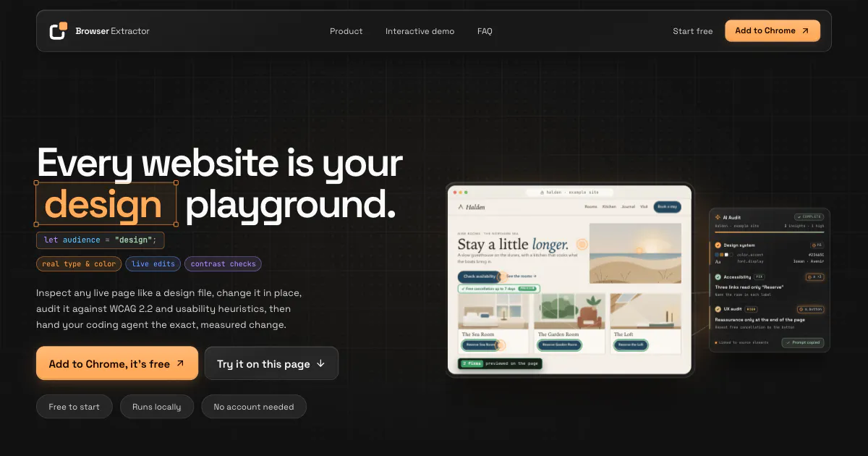Click the Browser Extractor logo icon

point(58,30)
